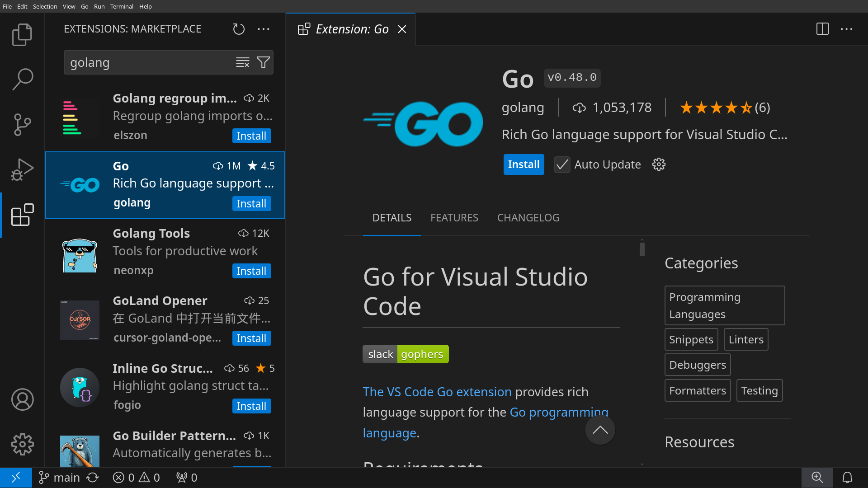Open the Accounts menu icon
This screenshot has width=868, height=488.
tap(22, 399)
